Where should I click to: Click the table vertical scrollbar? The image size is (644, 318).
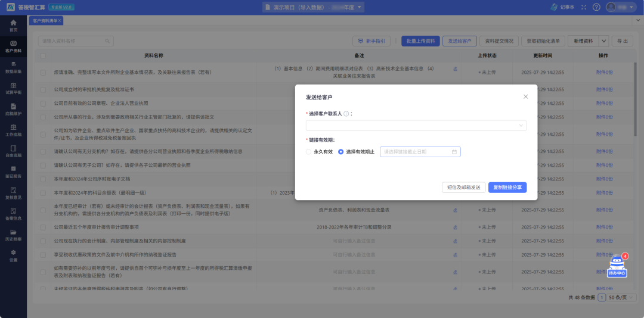[636, 98]
